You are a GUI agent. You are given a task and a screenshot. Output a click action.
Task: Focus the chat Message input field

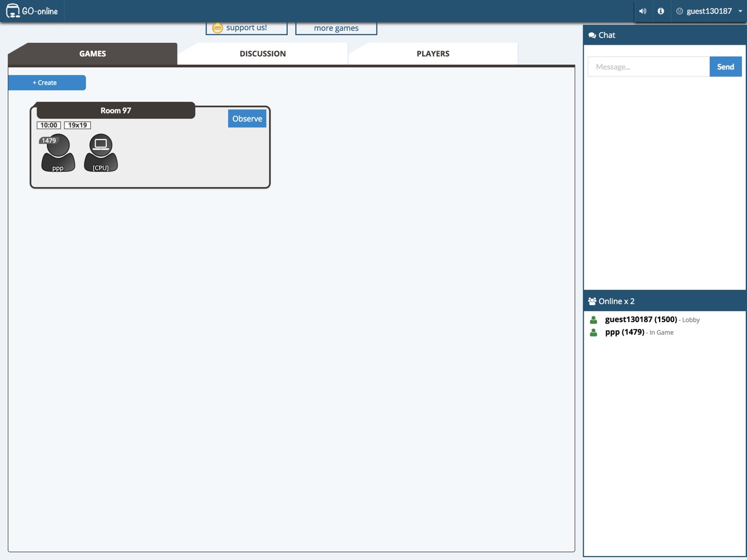[x=649, y=67]
